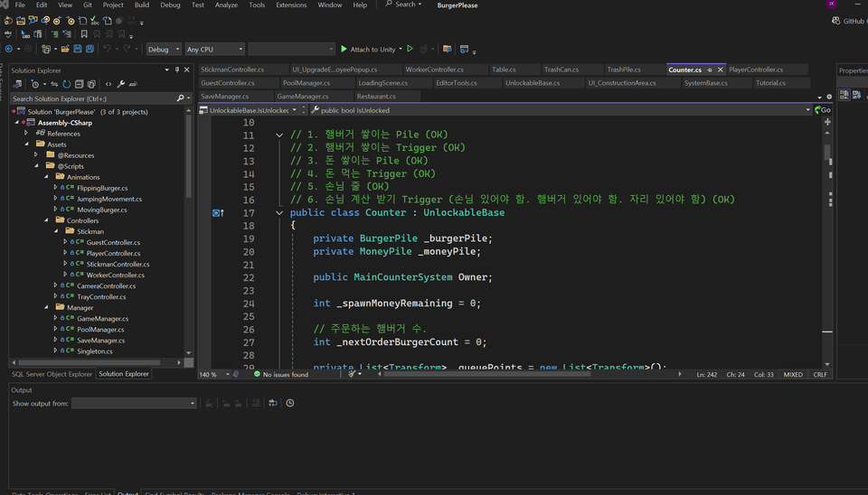Toggle Preview Selected Items icon in Solution Explorer
Screen dimensions: 868x495
pyautogui.click(x=133, y=84)
